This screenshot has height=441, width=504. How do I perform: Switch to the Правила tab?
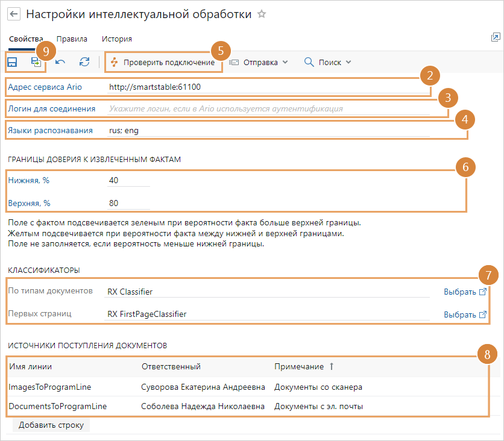pos(72,39)
